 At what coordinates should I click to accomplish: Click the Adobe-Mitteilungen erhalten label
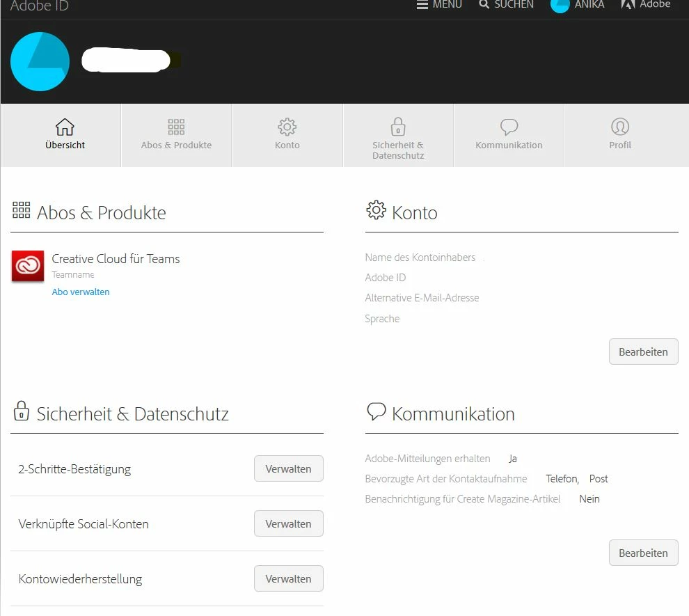427,459
